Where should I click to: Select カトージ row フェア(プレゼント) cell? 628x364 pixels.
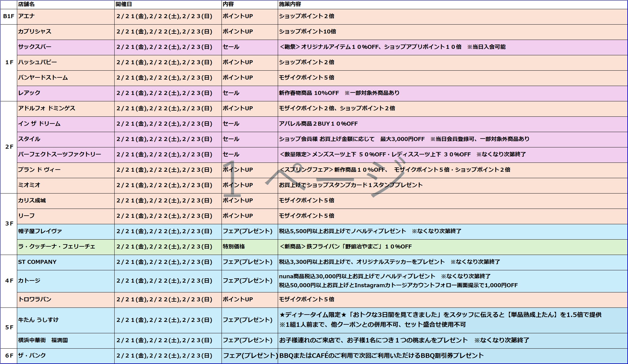point(250,281)
